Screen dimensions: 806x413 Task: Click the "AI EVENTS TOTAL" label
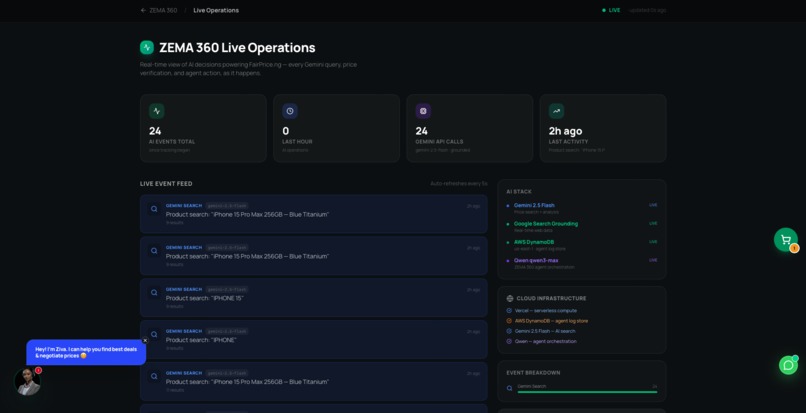coord(172,141)
